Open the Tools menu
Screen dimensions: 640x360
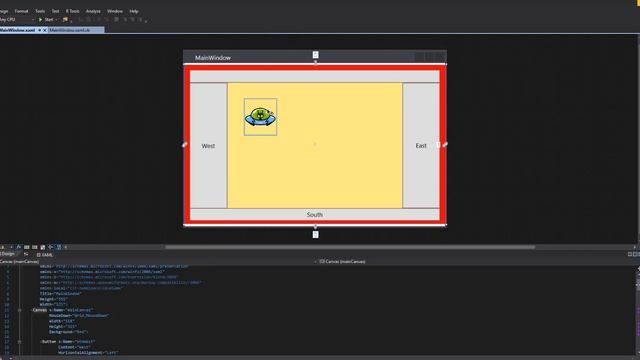[40, 11]
